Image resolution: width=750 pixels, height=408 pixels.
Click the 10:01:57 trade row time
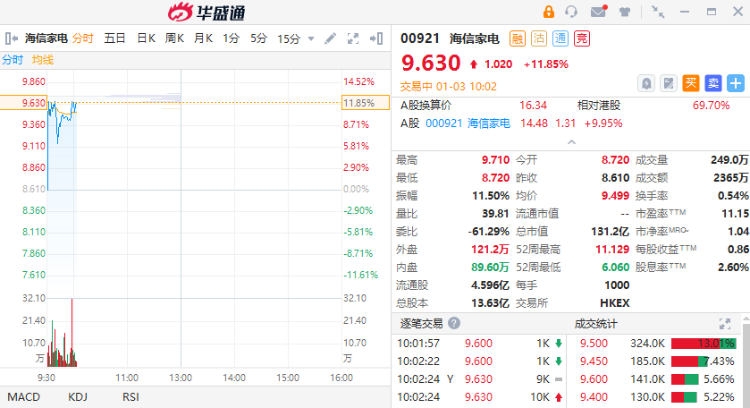[x=419, y=343]
